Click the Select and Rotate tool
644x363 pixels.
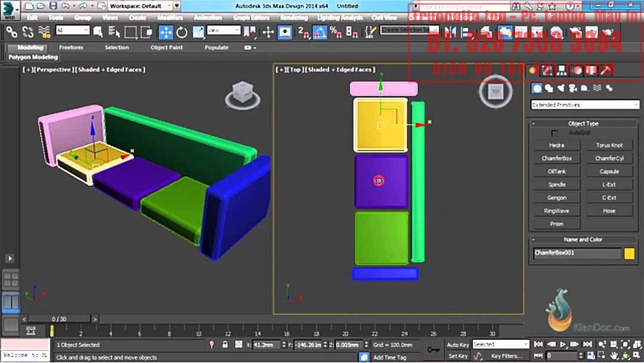tap(182, 32)
